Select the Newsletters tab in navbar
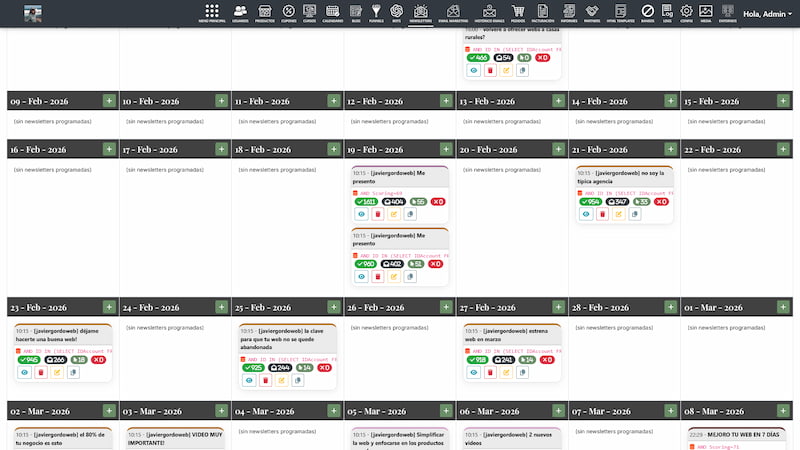Image resolution: width=800 pixels, height=450 pixels. 421,12
